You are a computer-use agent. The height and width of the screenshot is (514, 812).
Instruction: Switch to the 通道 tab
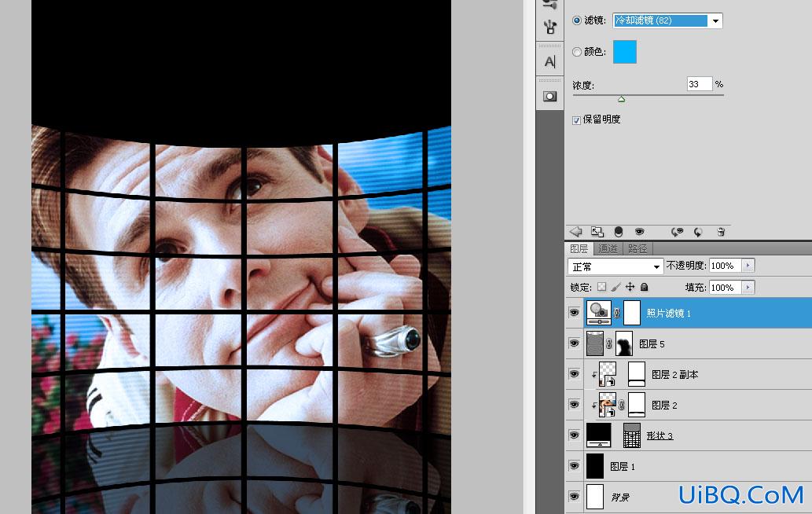pyautogui.click(x=608, y=248)
